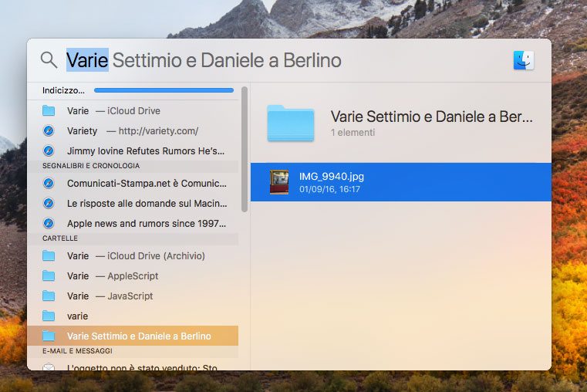
Task: Click the large folder icon in preview pane
Action: tap(290, 123)
